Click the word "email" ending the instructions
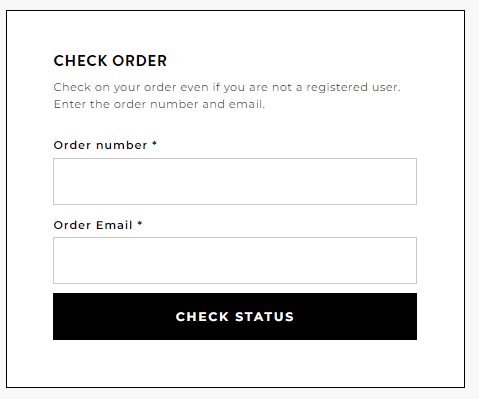This screenshot has width=479, height=399. coord(245,104)
